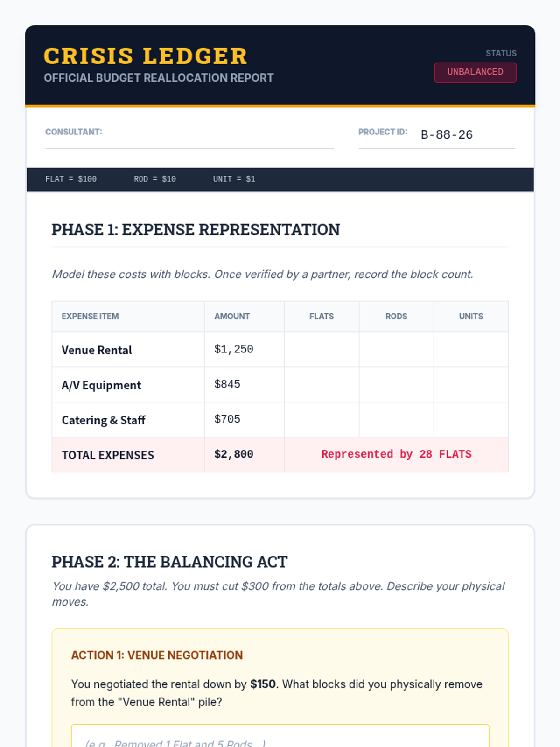Click the CRISIS LEDGER title
Viewport: 560px width, 747px height.
point(145,56)
